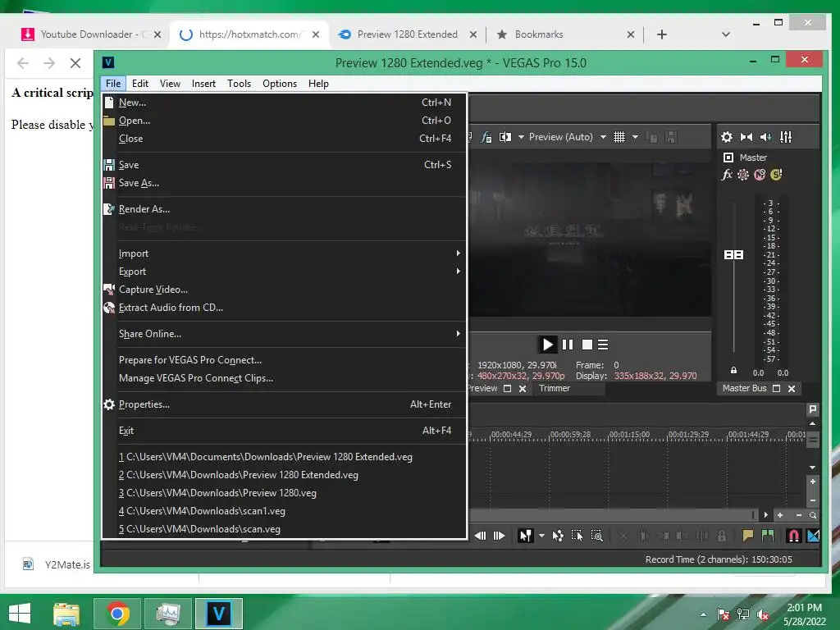
Task: Open Chrome's tab search chevron
Action: pyautogui.click(x=726, y=34)
